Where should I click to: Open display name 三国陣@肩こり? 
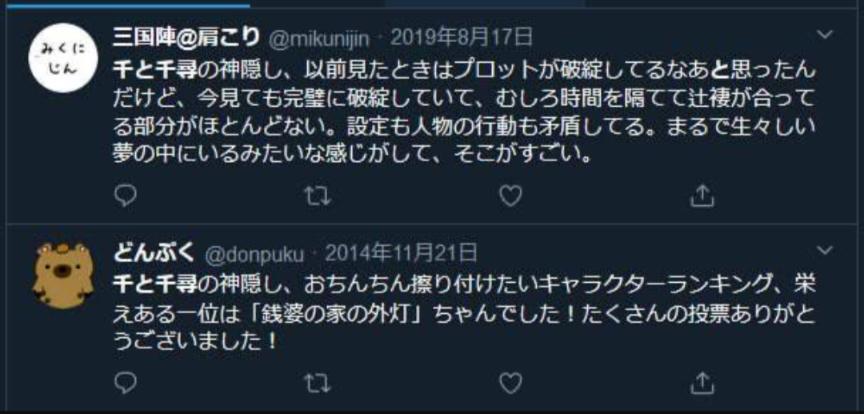point(186,38)
